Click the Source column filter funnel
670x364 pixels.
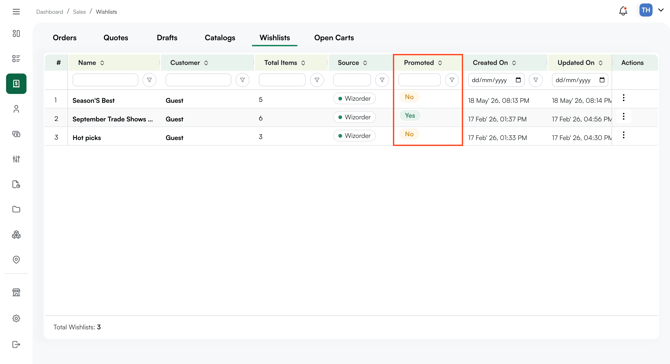pyautogui.click(x=382, y=80)
